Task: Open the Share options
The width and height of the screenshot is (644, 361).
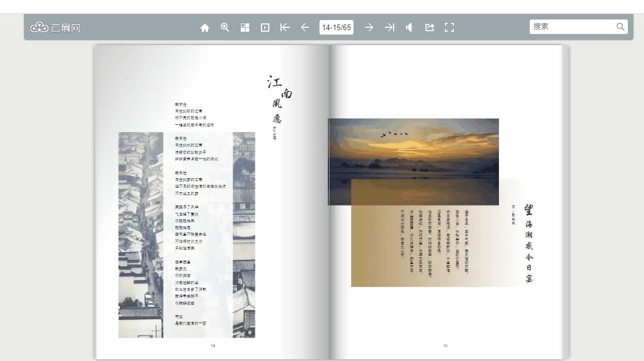Action: [x=429, y=27]
